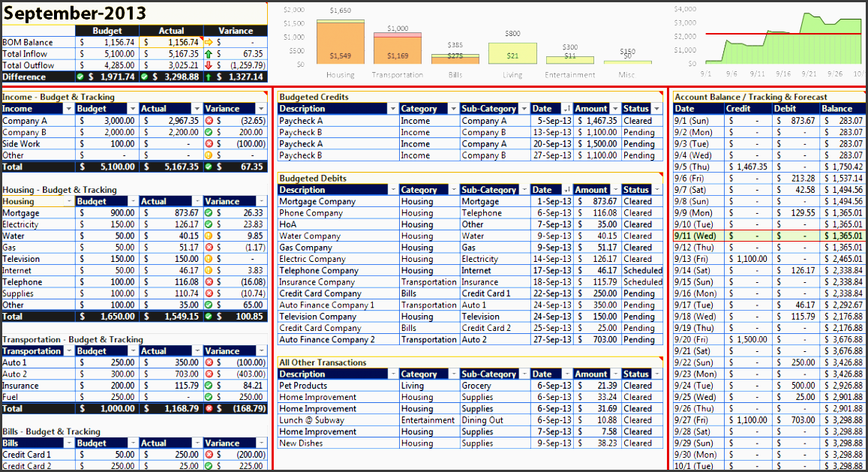Click the Mortgage Company description cell

(338, 201)
